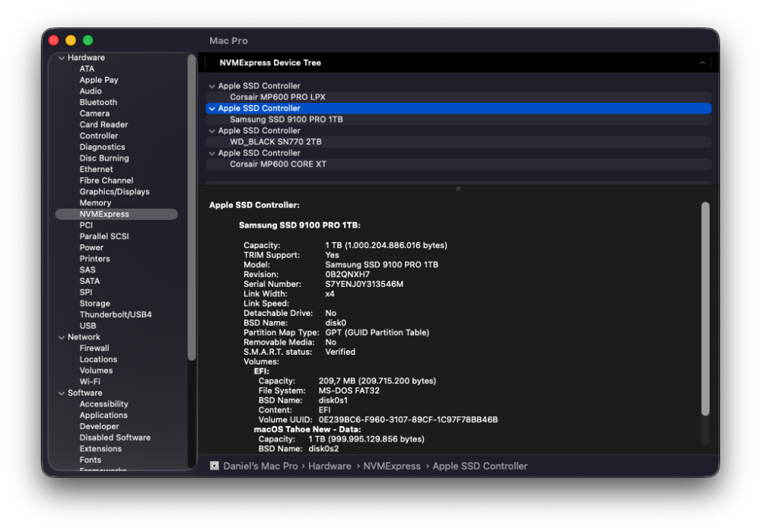
Task: Select Developer under Software
Action: (100, 426)
